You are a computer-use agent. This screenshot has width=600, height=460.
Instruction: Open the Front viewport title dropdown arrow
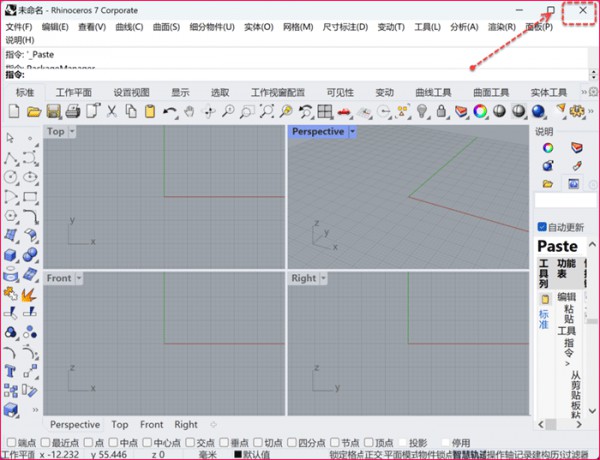tap(79, 278)
